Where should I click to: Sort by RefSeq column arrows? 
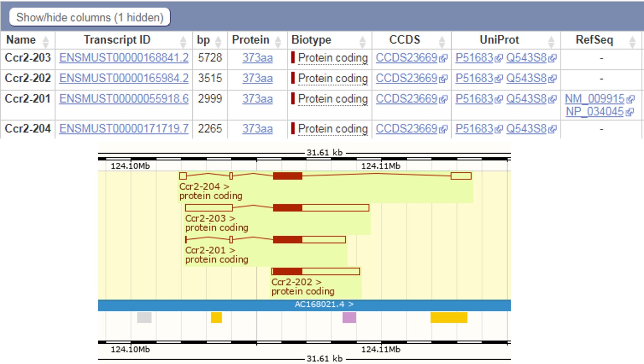tap(632, 41)
